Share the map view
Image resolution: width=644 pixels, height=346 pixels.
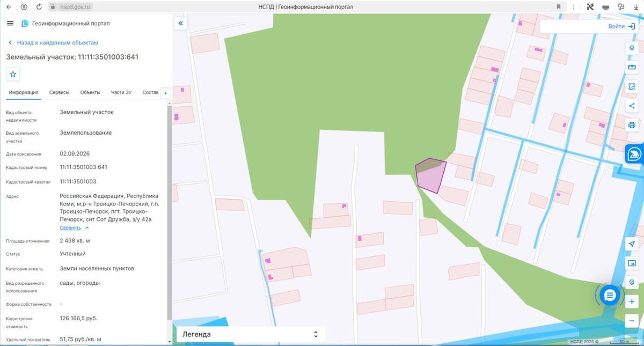pyautogui.click(x=632, y=106)
